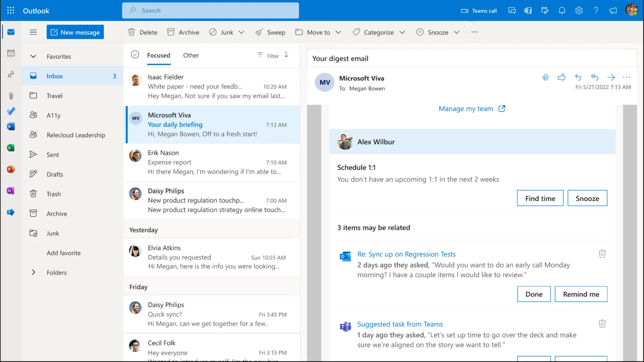Open the Calendar icon in left rail

[x=11, y=53]
